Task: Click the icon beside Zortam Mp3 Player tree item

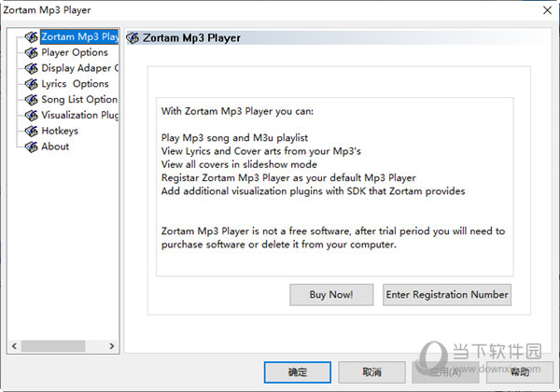Action: click(32, 36)
